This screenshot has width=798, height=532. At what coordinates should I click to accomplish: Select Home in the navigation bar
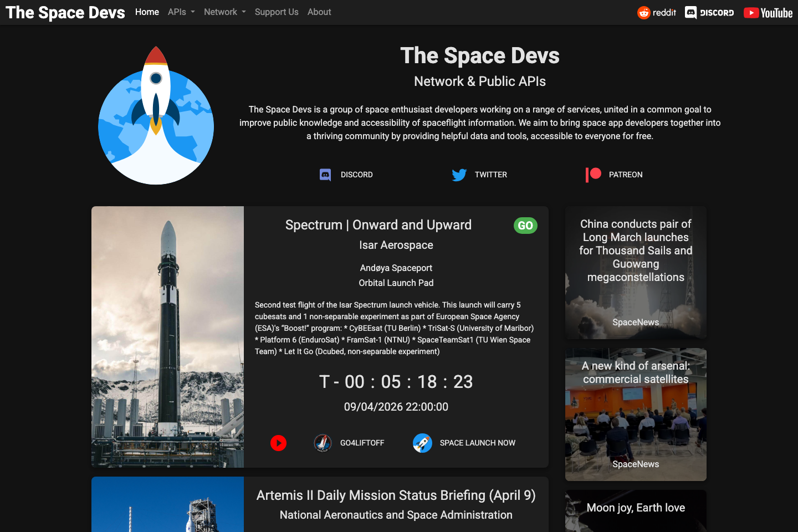147,12
